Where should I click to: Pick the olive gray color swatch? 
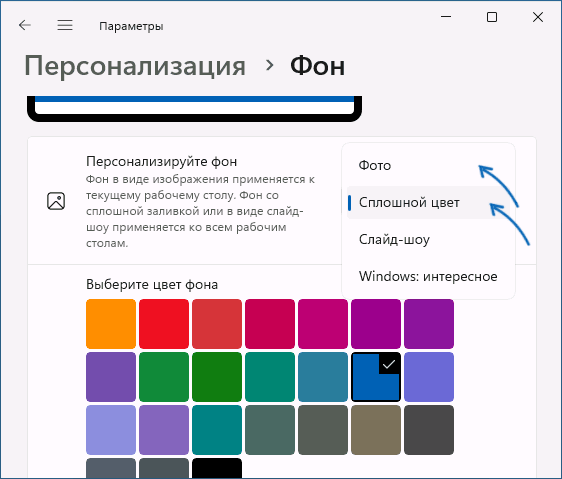click(323, 430)
